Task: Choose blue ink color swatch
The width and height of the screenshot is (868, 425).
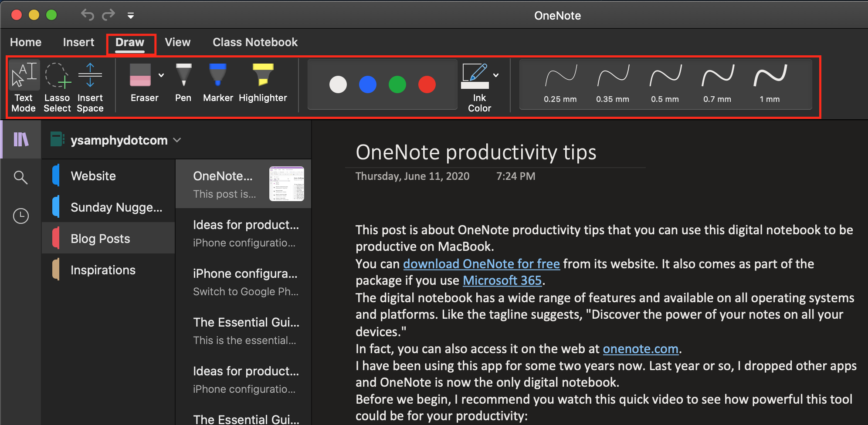Action: point(368,84)
